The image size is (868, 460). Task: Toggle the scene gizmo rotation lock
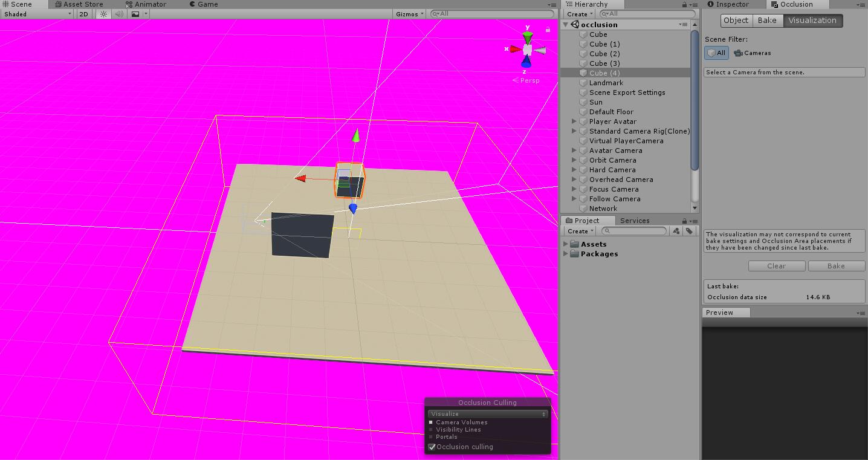548,29
